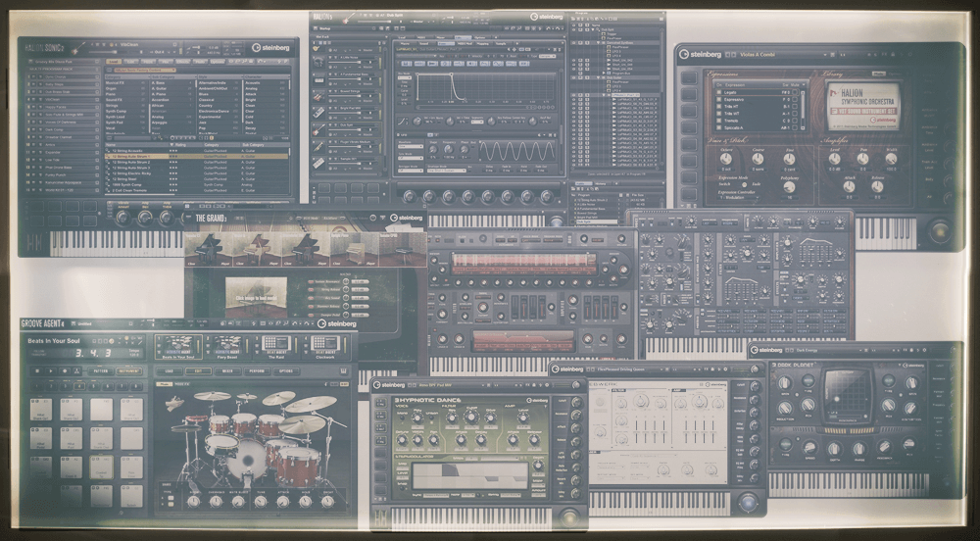Switch to the Effects tab in HALion Sonic
Image resolution: width=980 pixels, height=541 pixels.
tap(183, 62)
